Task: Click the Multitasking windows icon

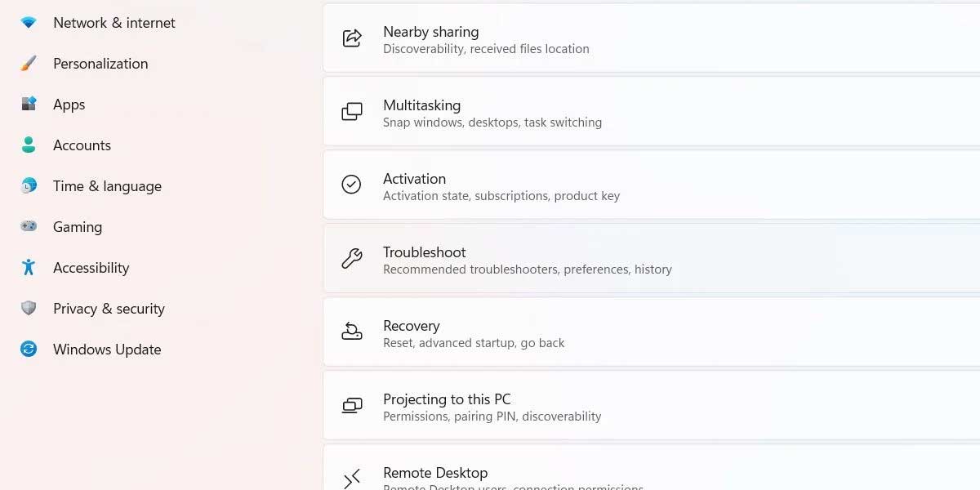Action: [x=351, y=112]
